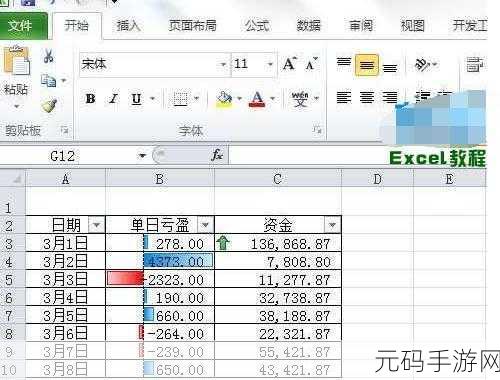The height and width of the screenshot is (380, 500).
Task: Open borders dropdown arrow
Action: 196,99
